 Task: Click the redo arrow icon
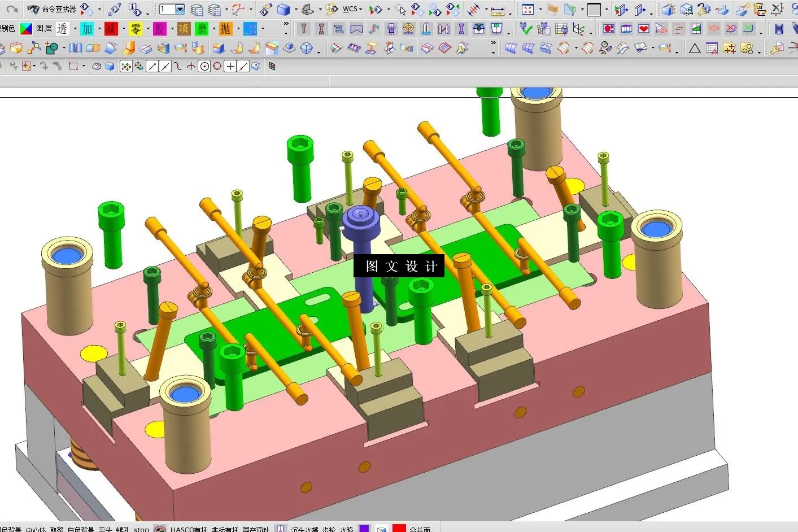pyautogui.click(x=12, y=9)
